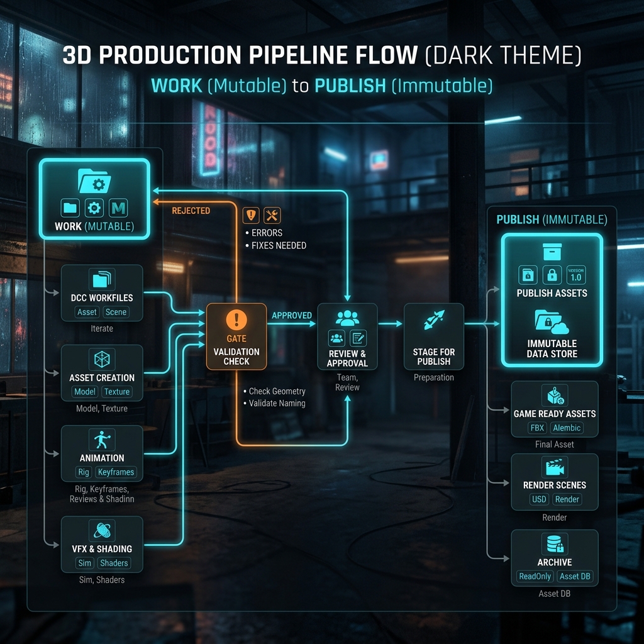Click the ASSET CREATION title
This screenshot has width=644, height=644.
(102, 377)
